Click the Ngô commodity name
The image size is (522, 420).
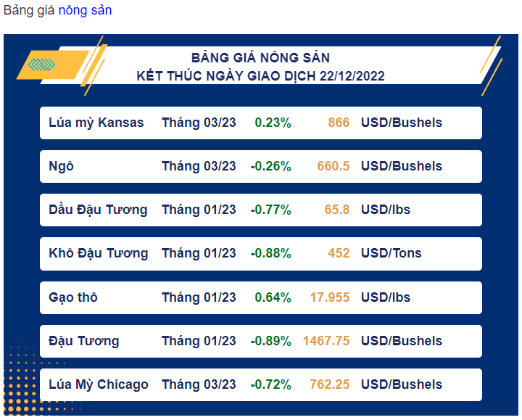click(62, 166)
